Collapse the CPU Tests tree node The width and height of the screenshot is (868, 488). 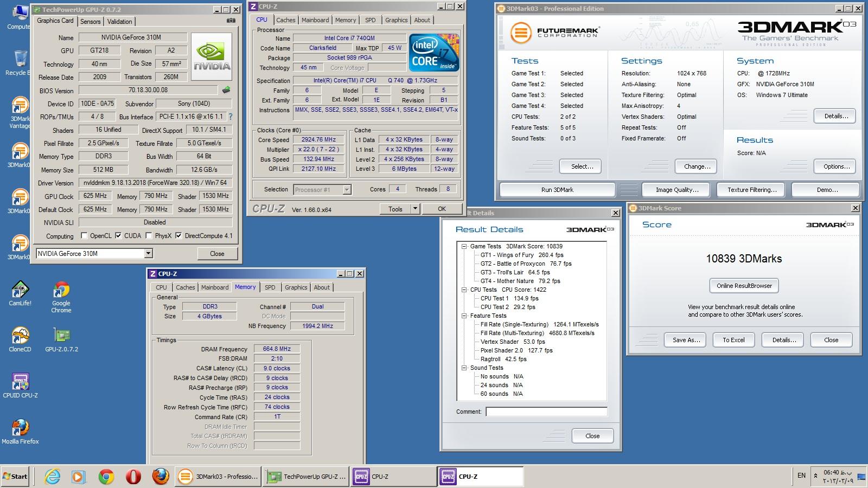[x=464, y=290]
